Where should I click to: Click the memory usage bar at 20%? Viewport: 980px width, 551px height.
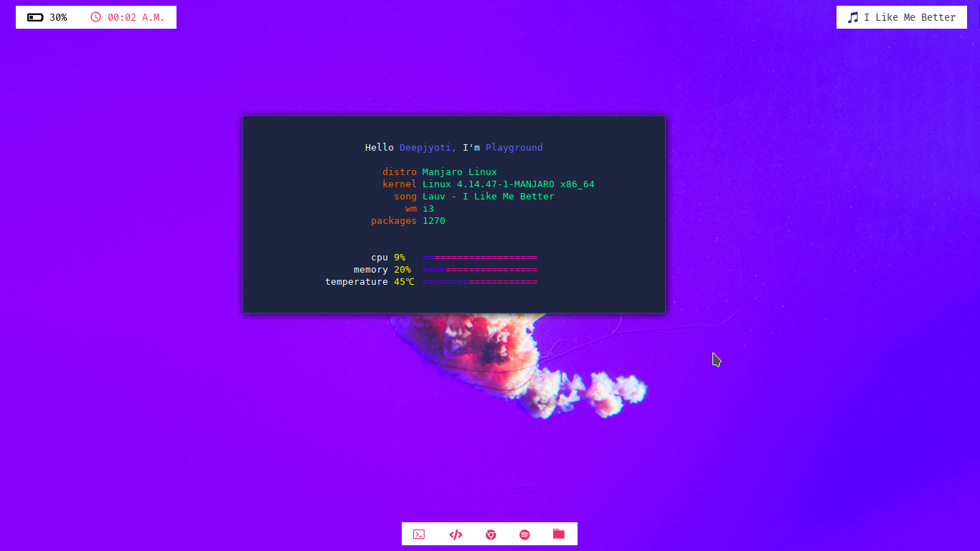480,269
